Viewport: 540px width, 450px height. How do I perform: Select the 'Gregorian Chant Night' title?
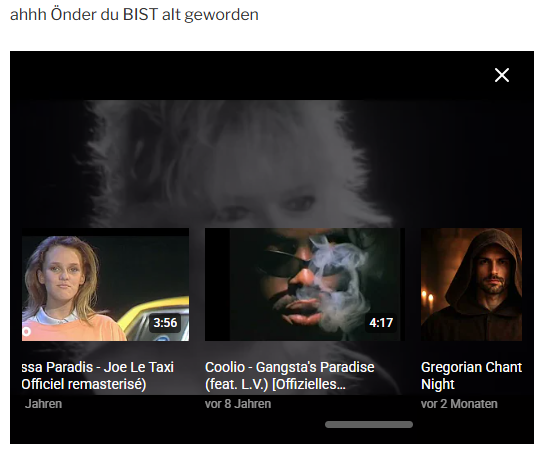pos(471,376)
